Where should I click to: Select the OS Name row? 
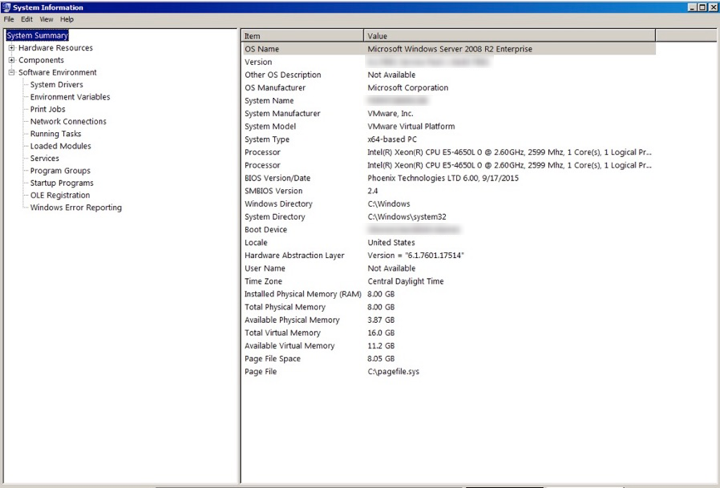tap(450, 49)
